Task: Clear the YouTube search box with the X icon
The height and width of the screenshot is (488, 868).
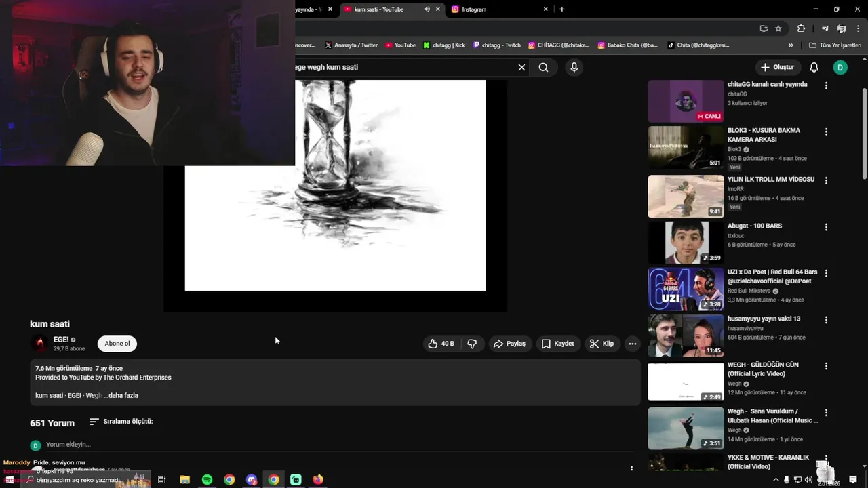Action: [521, 67]
